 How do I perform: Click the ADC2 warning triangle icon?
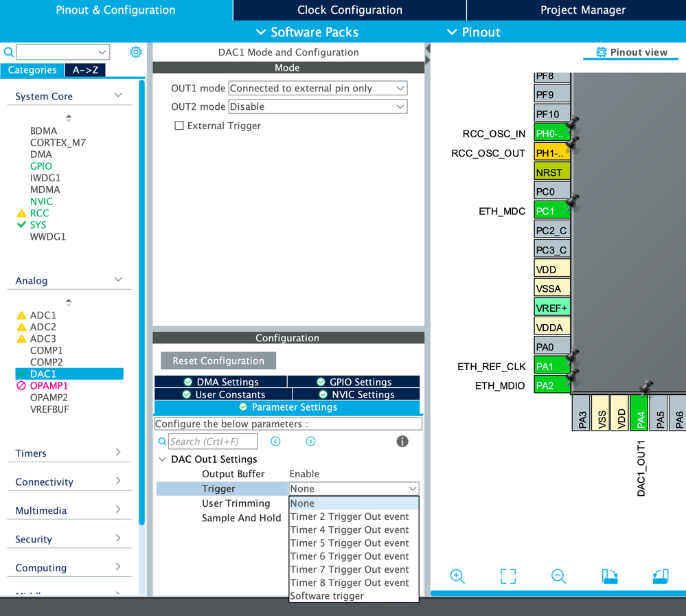21,327
